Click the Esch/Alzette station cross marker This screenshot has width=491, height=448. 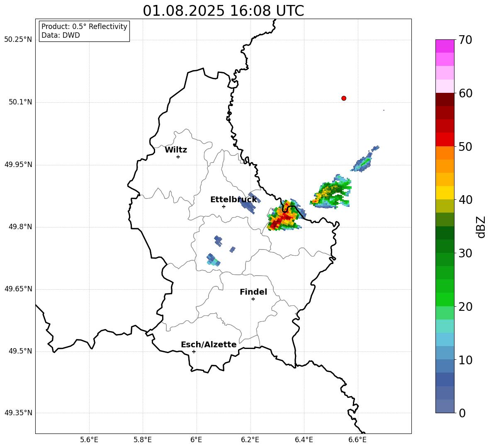[x=194, y=351]
